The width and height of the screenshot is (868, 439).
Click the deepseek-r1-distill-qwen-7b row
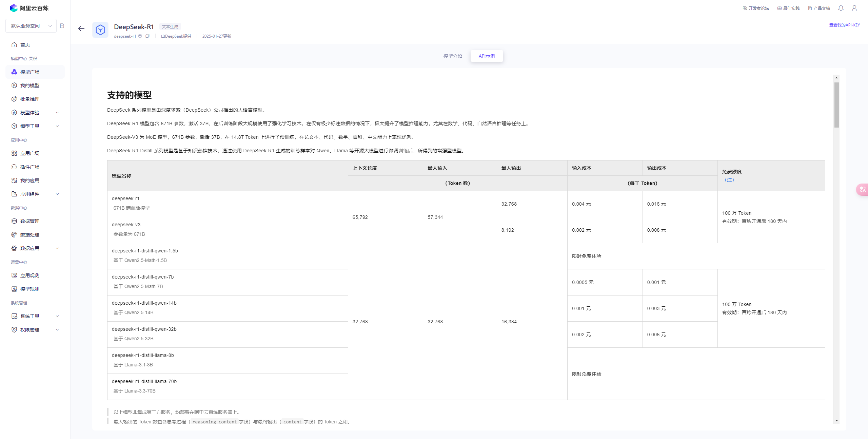[228, 282]
